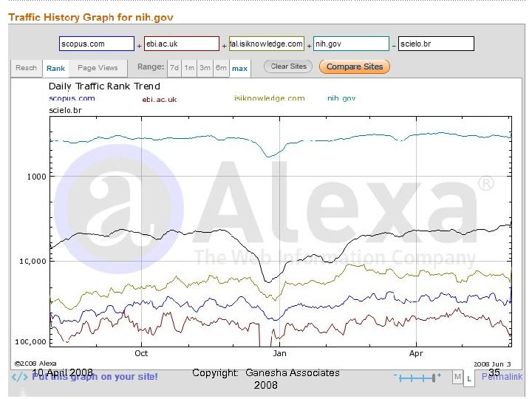Click the nih.gov legend label
The width and height of the screenshot is (532, 399).
[x=341, y=98]
